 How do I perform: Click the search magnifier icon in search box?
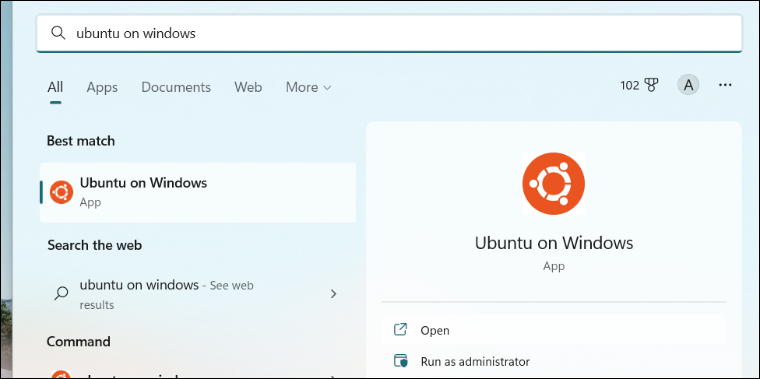[58, 33]
